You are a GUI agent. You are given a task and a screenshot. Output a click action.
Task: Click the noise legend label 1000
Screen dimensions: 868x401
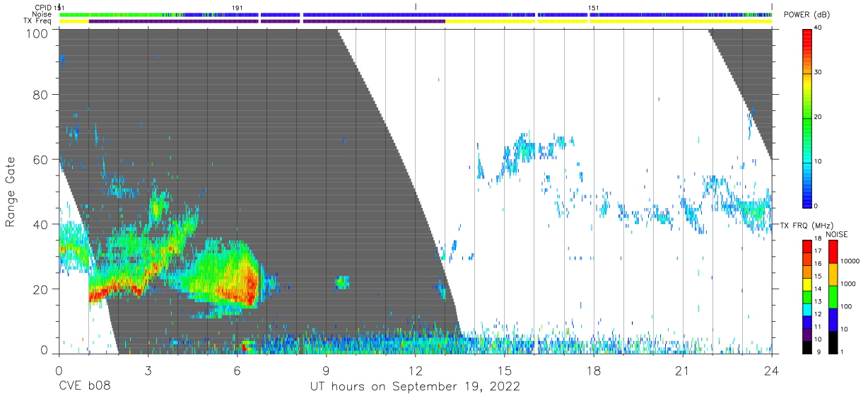coord(850,284)
